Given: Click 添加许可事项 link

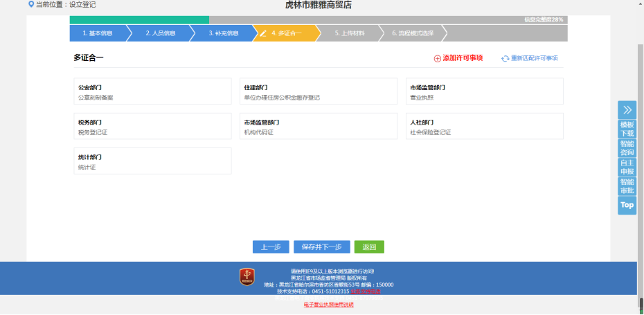Looking at the screenshot, I should point(463,58).
